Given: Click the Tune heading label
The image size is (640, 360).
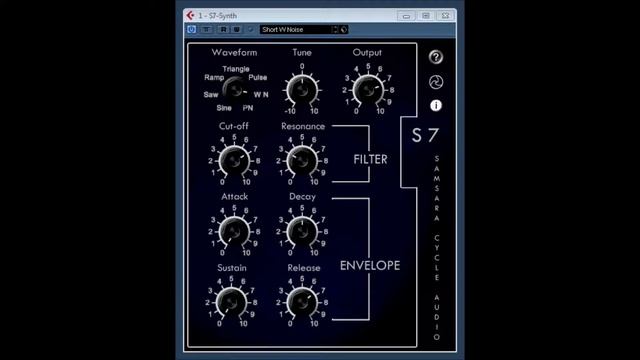Looking at the screenshot, I should pyautogui.click(x=302, y=52).
